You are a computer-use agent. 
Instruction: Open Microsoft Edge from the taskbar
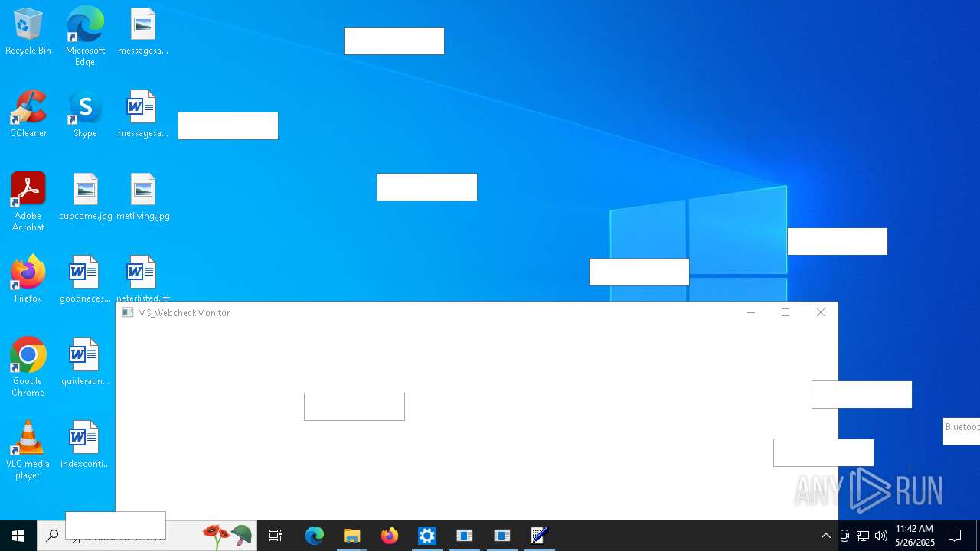[x=315, y=536]
